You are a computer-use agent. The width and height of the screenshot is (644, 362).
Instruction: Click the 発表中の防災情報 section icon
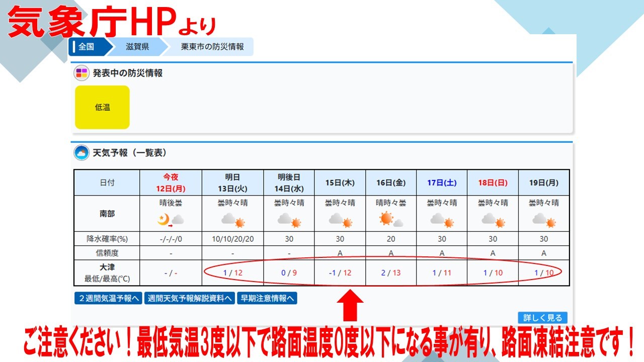click(x=82, y=73)
